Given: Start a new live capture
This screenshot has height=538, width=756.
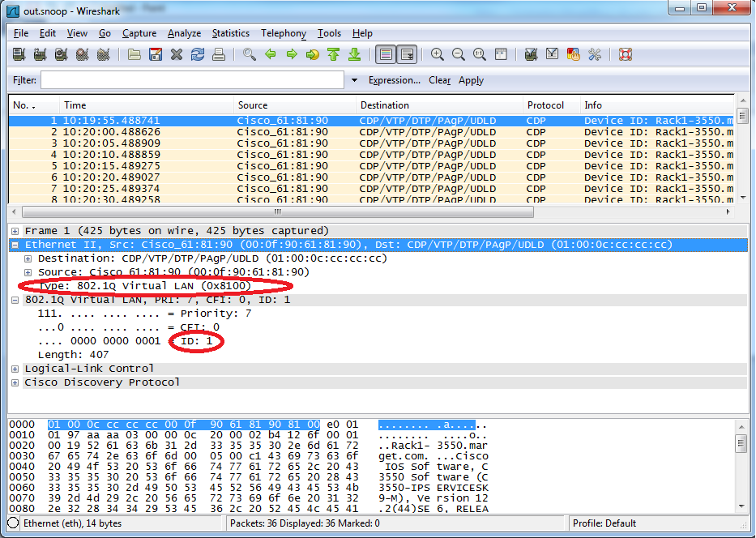Looking at the screenshot, I should (62, 54).
